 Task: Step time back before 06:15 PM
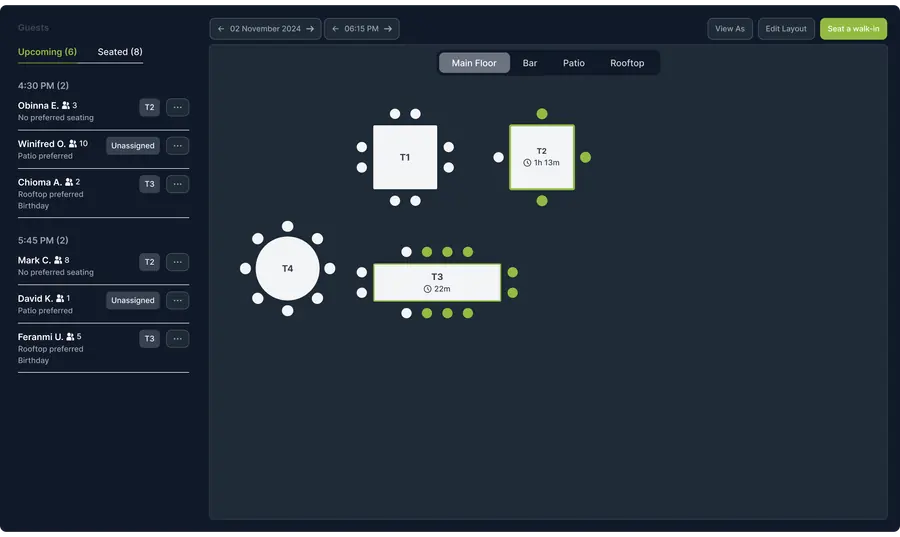[335, 29]
